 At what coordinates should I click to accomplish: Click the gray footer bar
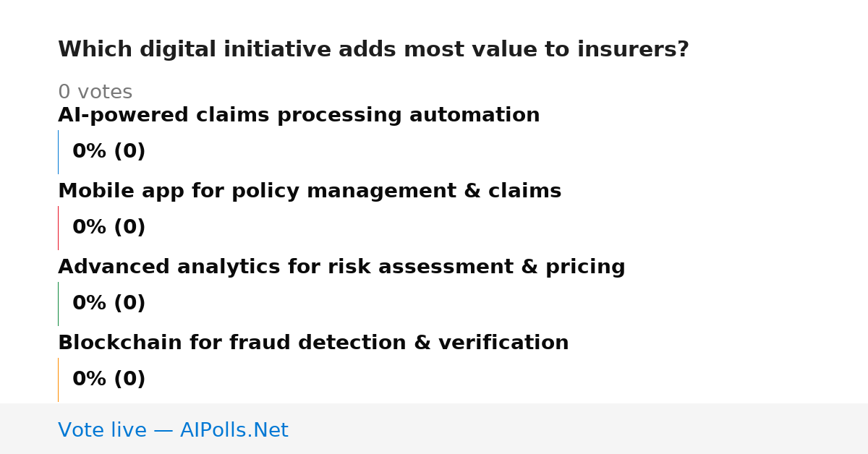coord(434,429)
